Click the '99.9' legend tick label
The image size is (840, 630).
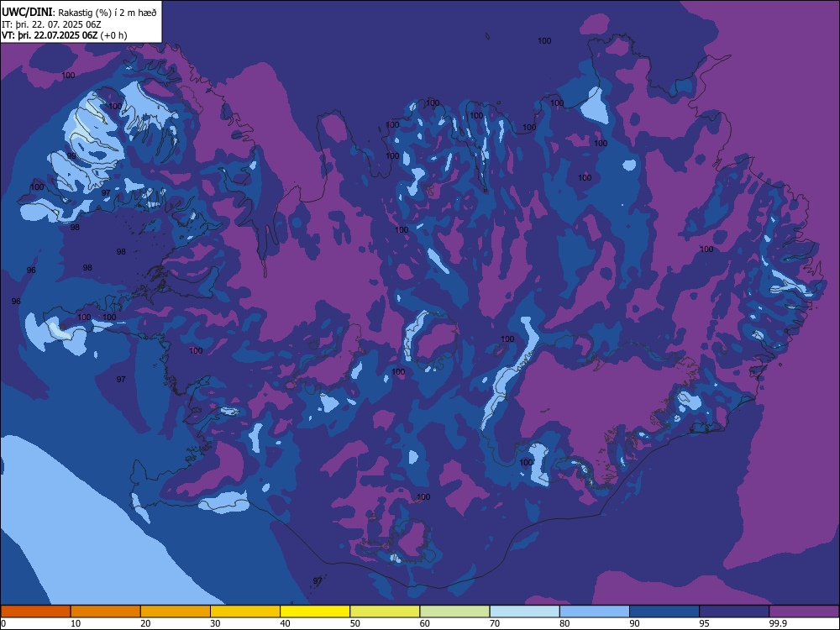(777, 623)
